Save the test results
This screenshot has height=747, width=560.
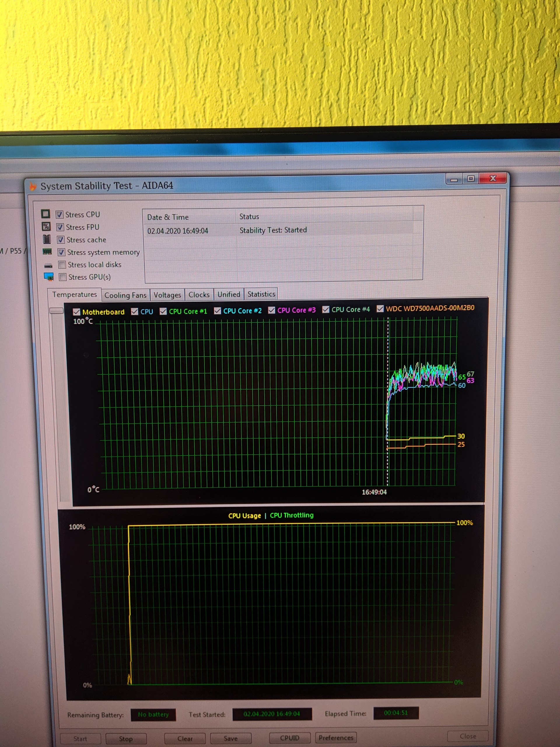pos(231,738)
